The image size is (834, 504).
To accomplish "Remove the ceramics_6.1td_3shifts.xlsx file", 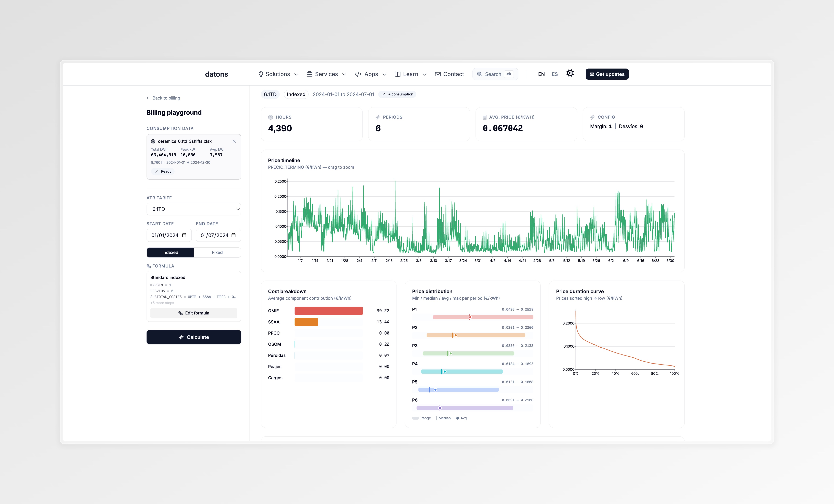I will tap(234, 141).
